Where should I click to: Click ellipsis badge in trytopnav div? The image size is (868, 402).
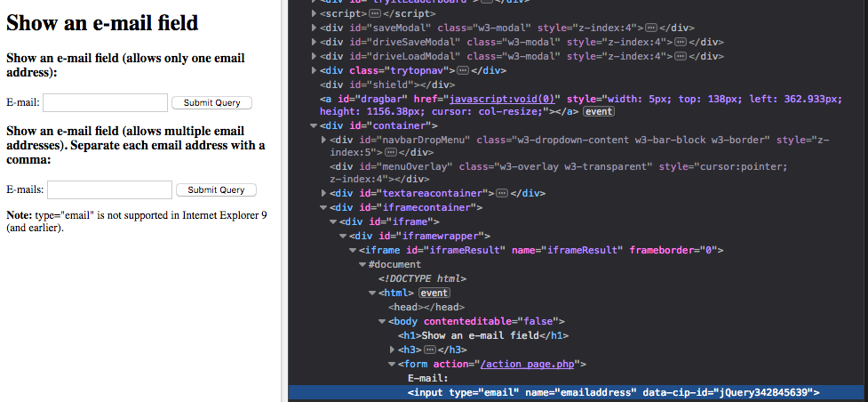click(x=464, y=70)
